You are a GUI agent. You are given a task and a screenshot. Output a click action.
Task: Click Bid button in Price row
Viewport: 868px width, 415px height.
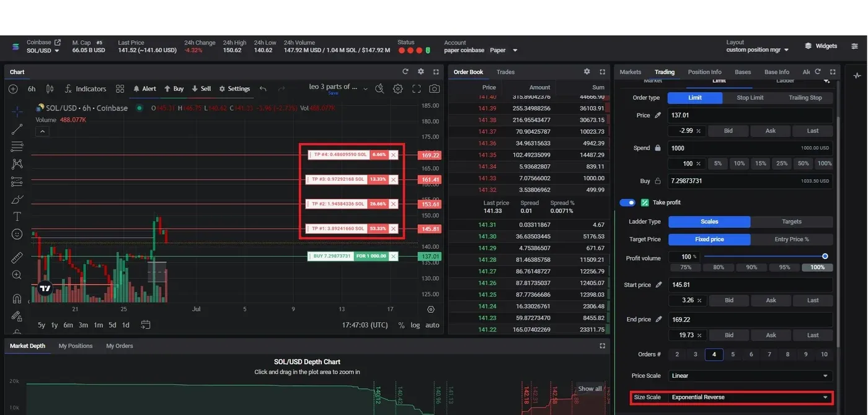[728, 131]
